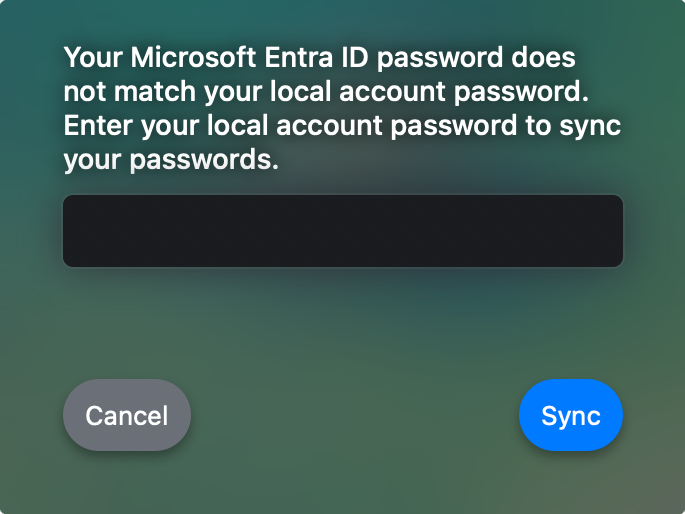Screen dimensions: 685x514
Task: Dismiss the dialog using Cancel
Action: coord(127,415)
